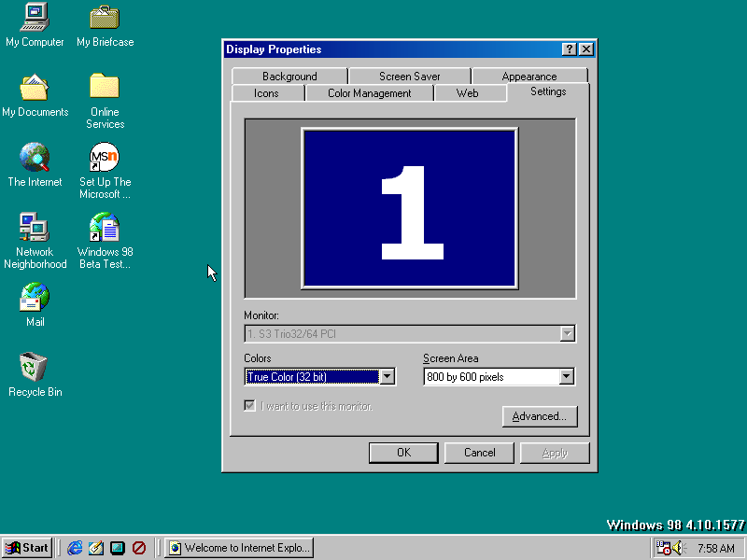This screenshot has width=747, height=560.
Task: Click the speaker volume tray icon
Action: pyautogui.click(x=679, y=548)
